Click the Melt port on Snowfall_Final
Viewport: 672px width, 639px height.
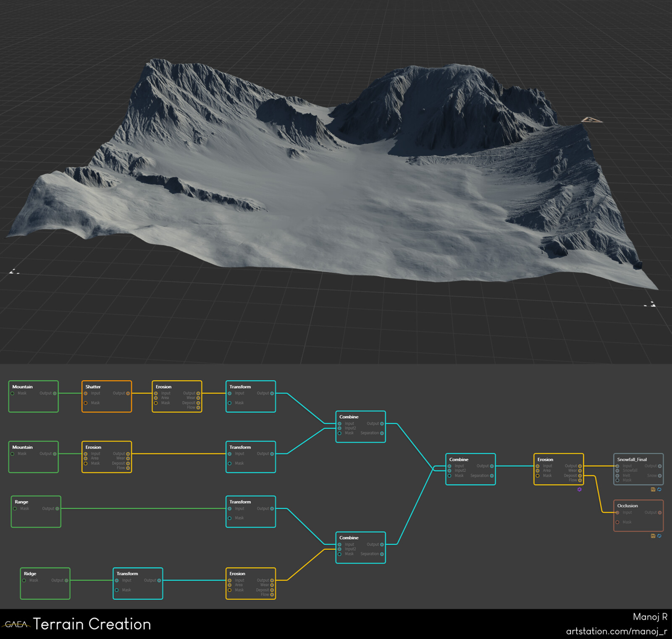617,476
